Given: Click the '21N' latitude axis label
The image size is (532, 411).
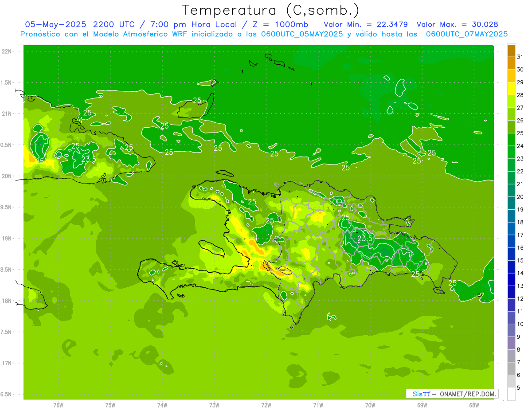Looking at the screenshot, I should (7, 114).
